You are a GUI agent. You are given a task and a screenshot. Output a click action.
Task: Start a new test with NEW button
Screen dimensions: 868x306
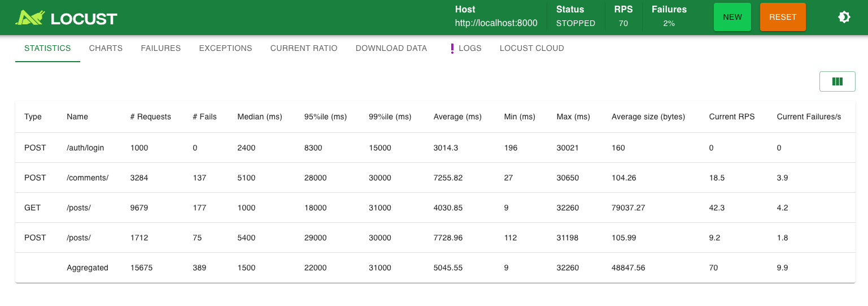(732, 17)
